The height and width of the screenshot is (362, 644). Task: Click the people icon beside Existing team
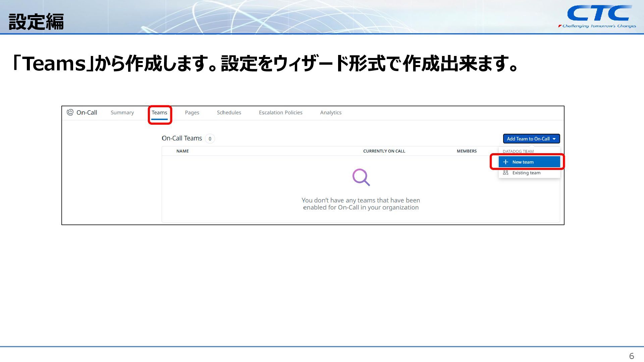pos(505,173)
